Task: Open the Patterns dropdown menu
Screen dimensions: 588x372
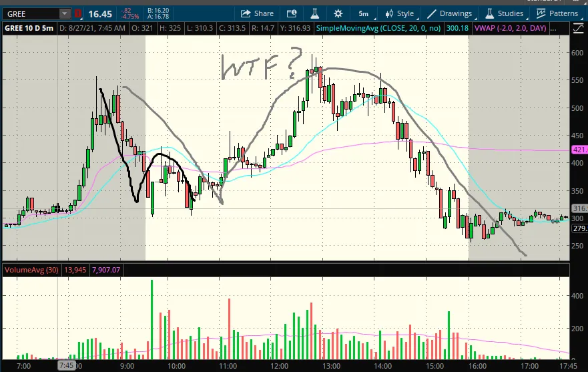Action: pos(557,13)
